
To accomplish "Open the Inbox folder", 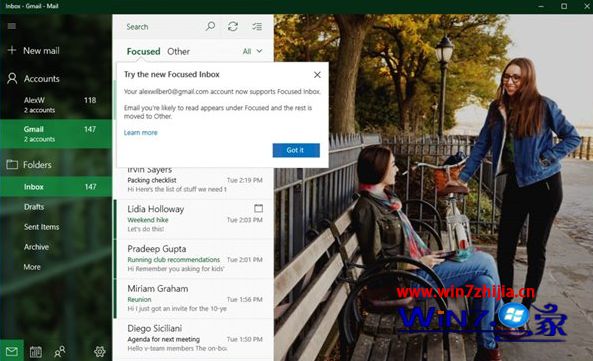I will [56, 187].
